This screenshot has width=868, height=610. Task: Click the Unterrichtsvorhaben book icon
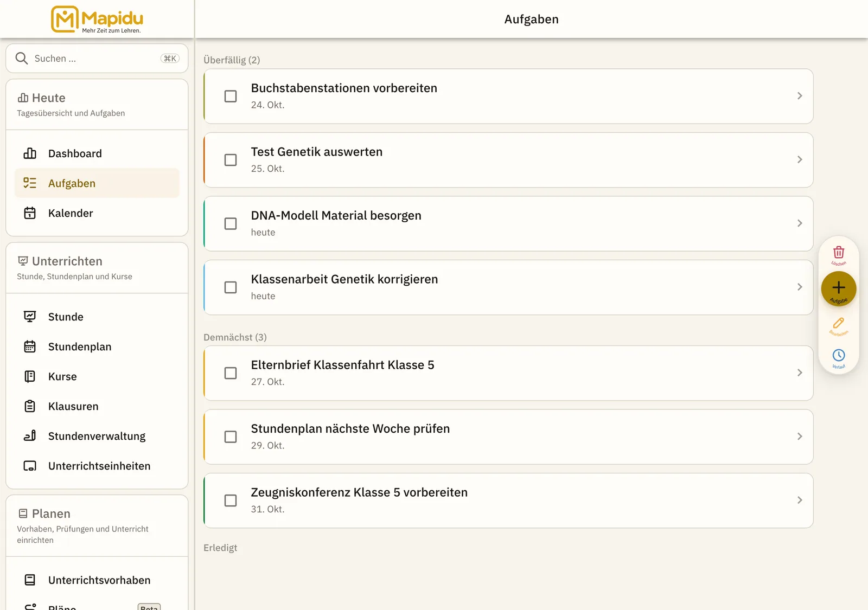(x=30, y=580)
